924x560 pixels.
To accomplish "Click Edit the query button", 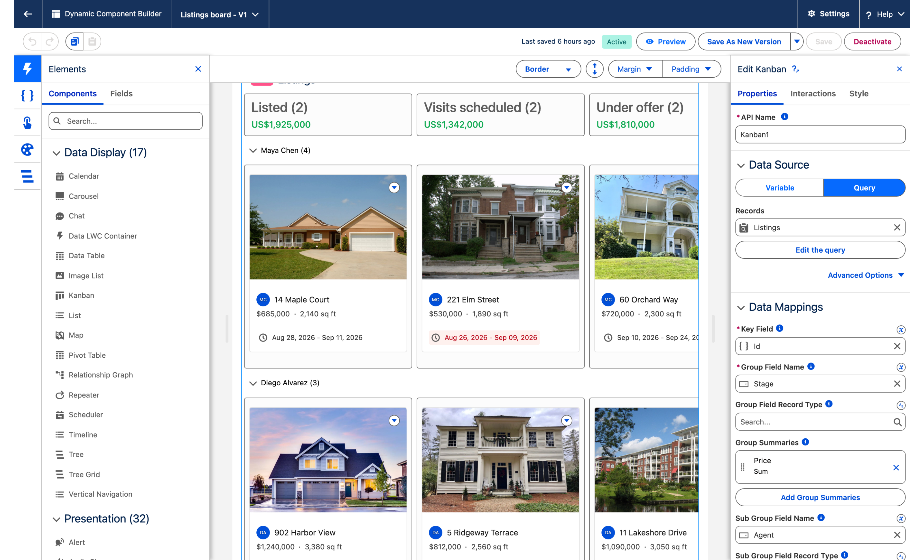I will [820, 250].
